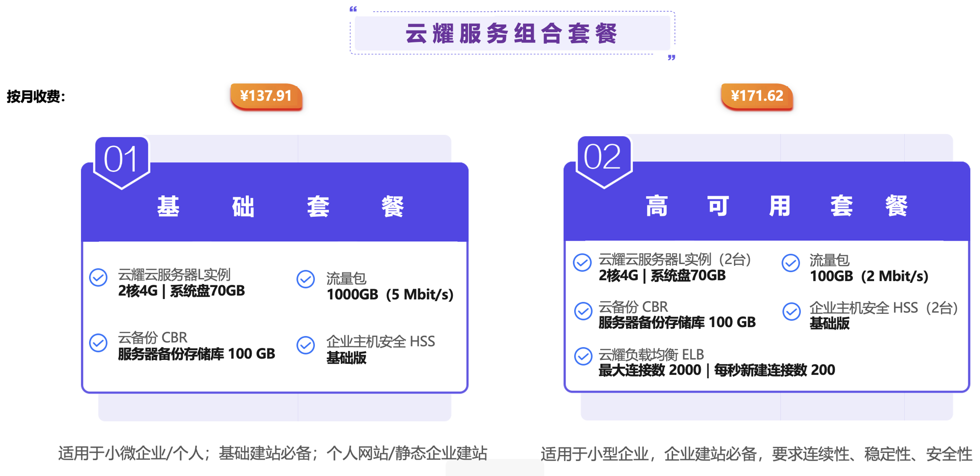The height and width of the screenshot is (476, 980).
Task: Click 云备份 CBR label in high-availability package
Action: [x=633, y=307]
